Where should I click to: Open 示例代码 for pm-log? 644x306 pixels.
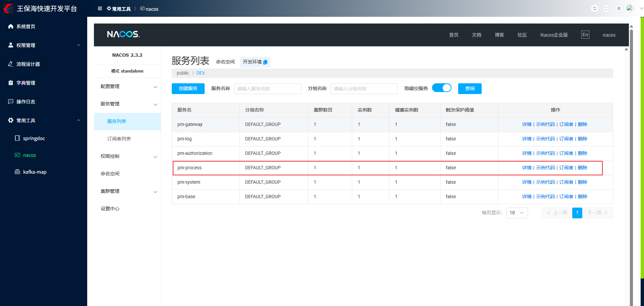point(545,139)
